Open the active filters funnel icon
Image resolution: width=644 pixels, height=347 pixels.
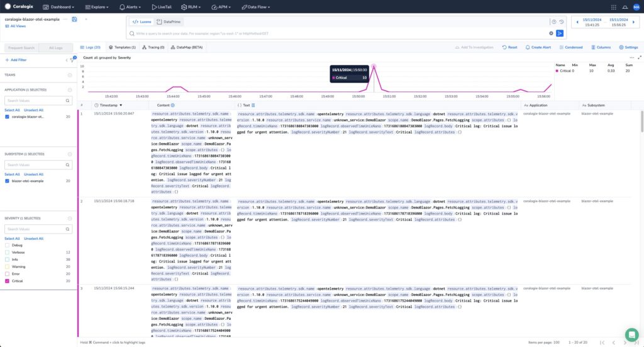click(x=72, y=60)
